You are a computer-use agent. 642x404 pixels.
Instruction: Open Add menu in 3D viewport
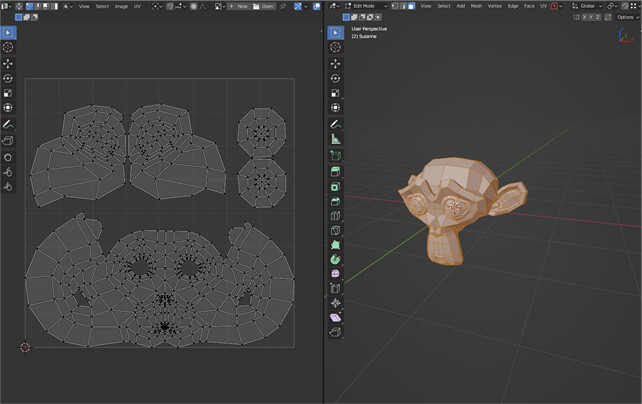click(461, 6)
